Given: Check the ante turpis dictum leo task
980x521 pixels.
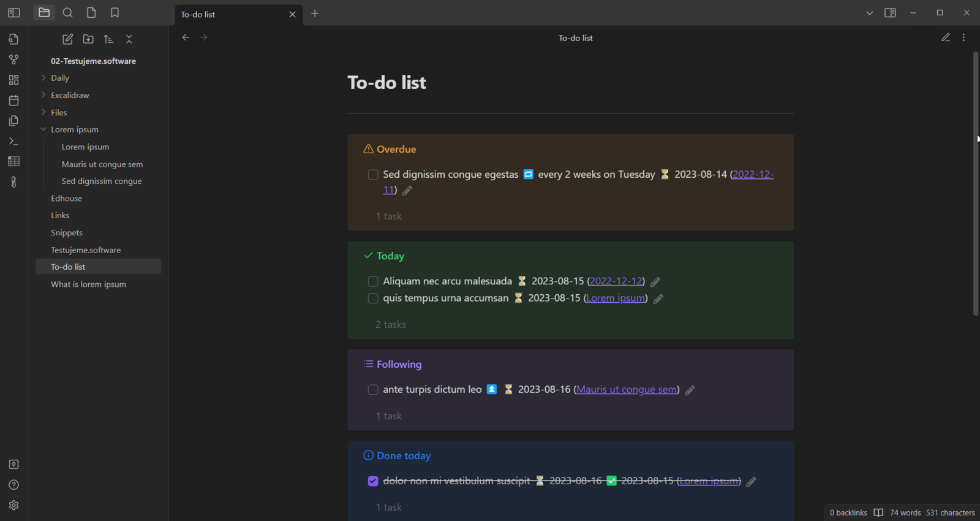Looking at the screenshot, I should 373,390.
